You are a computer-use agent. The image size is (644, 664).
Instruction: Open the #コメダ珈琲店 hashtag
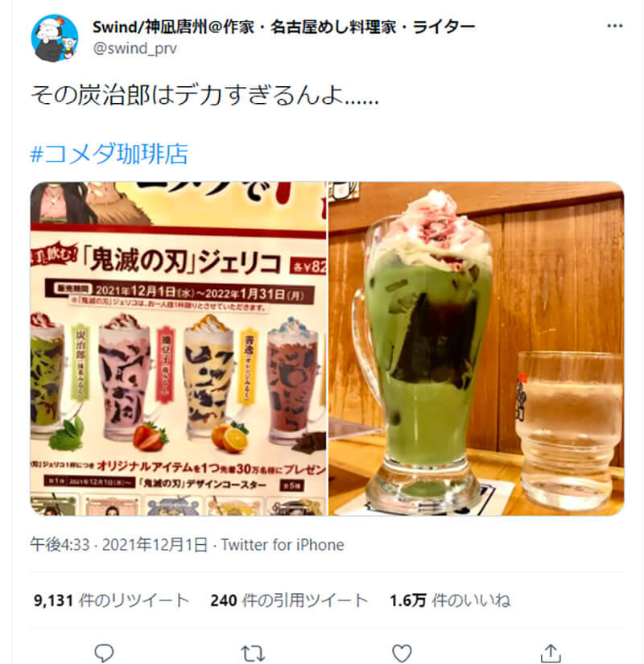click(109, 154)
